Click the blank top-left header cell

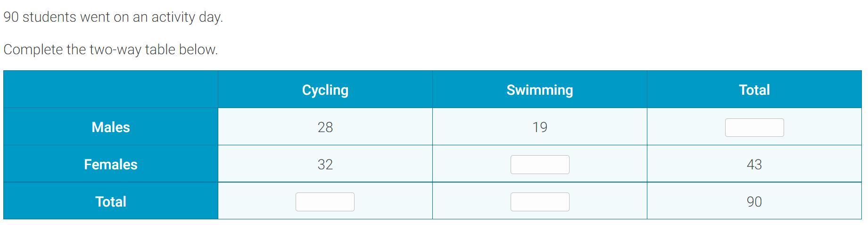tap(111, 90)
